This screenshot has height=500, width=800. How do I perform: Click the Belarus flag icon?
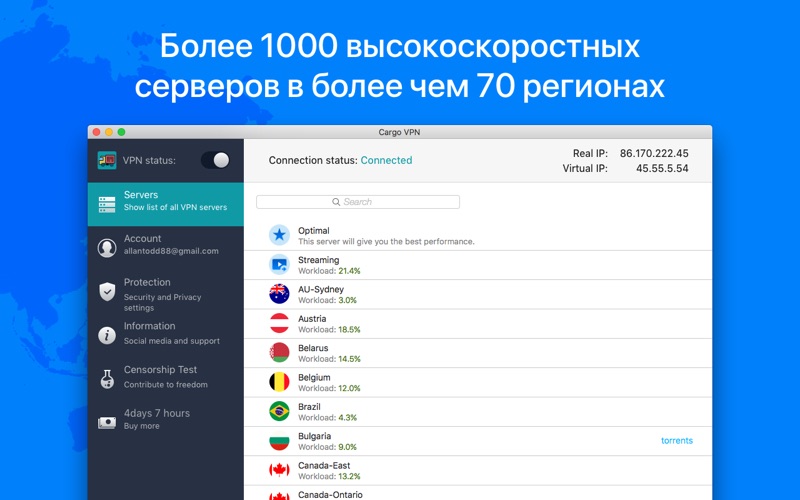[279, 353]
